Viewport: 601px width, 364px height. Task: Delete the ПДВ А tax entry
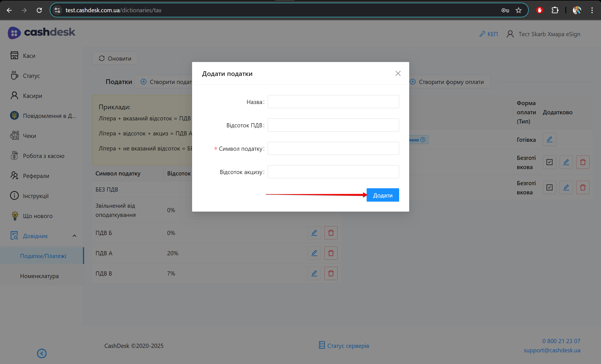331,253
